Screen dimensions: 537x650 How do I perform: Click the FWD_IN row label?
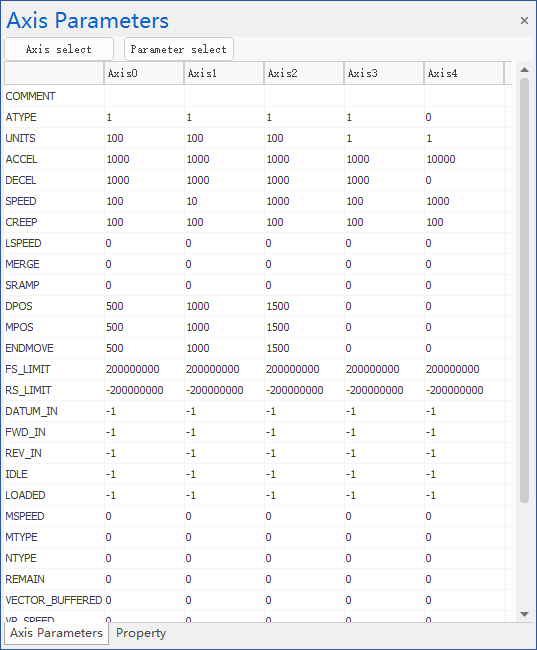coord(25,432)
